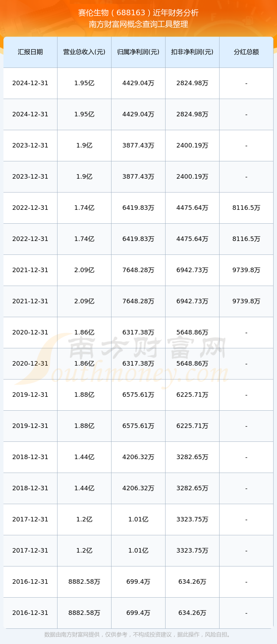Viewport: 277px width, 644px height.
Task: Click the 归属净利润(元) header cell
Action: (138, 52)
